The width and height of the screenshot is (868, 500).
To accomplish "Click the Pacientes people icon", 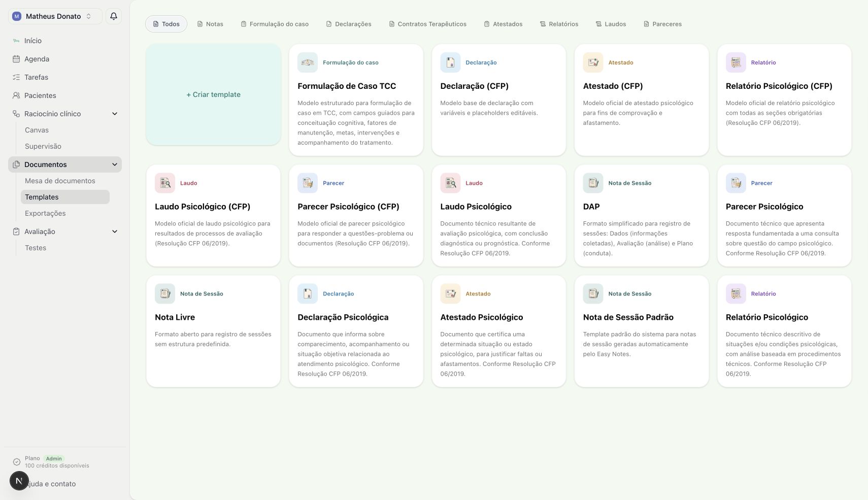I will pos(16,95).
